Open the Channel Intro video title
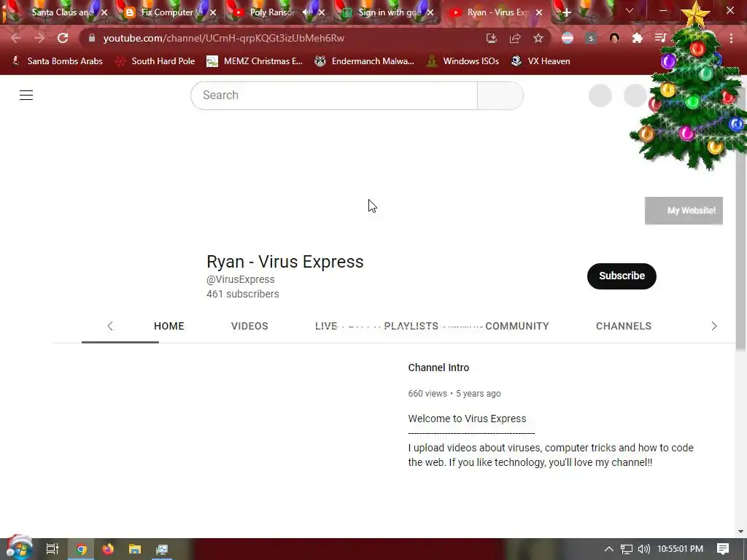 coord(438,367)
